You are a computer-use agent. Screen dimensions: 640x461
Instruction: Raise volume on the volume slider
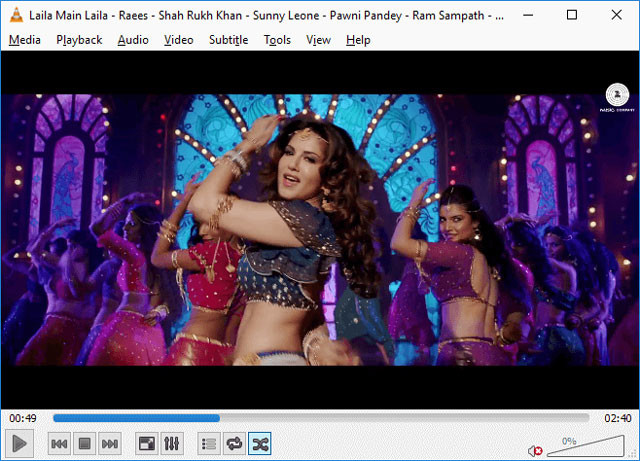pyautogui.click(x=586, y=446)
